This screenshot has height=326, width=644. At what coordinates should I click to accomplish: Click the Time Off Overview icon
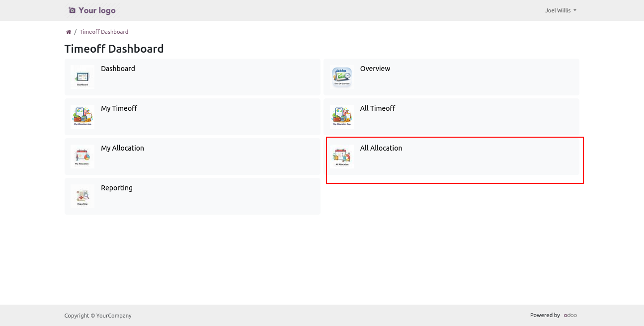point(341,77)
